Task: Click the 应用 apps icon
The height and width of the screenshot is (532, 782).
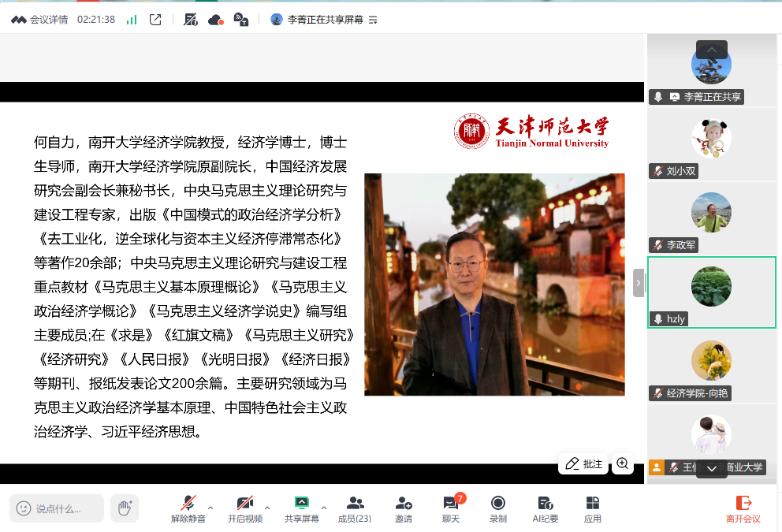Action: [x=593, y=508]
